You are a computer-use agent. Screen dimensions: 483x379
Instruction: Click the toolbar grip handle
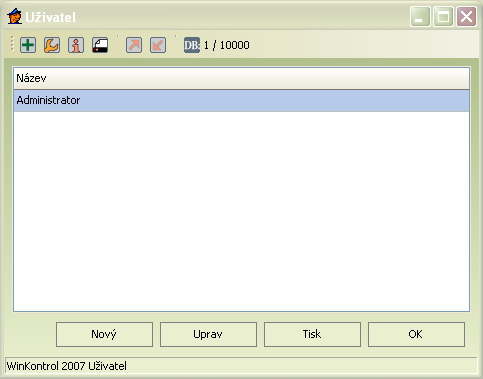tap(12, 44)
